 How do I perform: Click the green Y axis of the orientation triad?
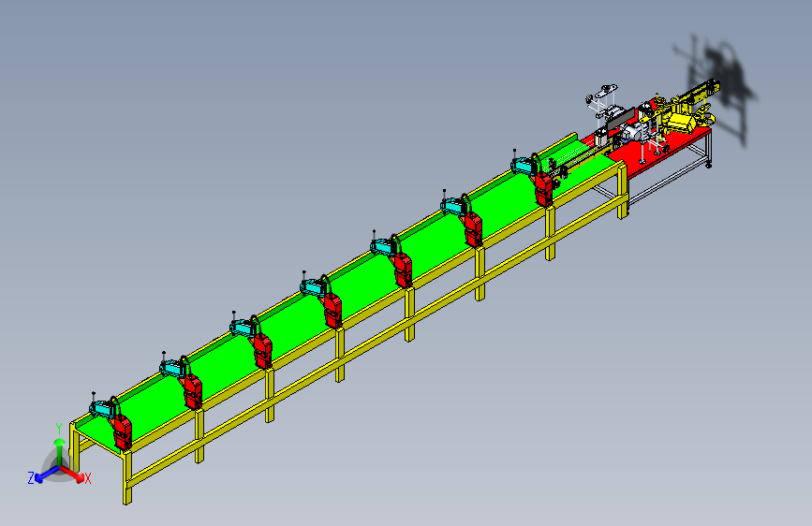(60, 449)
